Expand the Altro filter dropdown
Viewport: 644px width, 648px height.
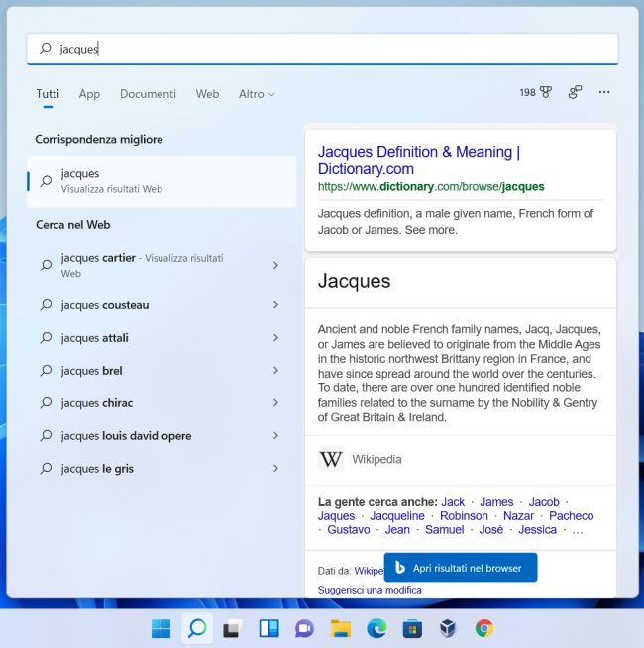click(257, 94)
